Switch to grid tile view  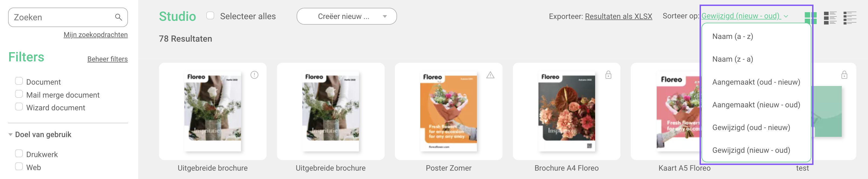point(811,18)
